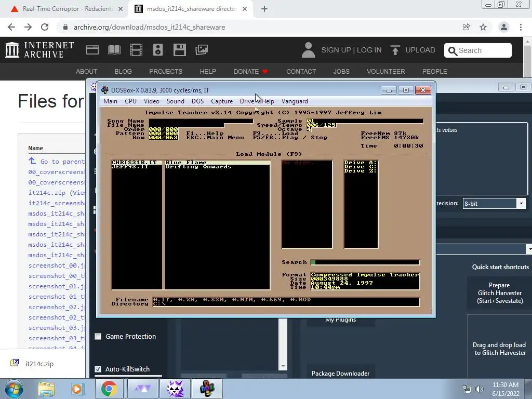This screenshot has width=532, height=399.
Task: Select CHRIS31B.IT in Load Module list
Action: pos(137,163)
